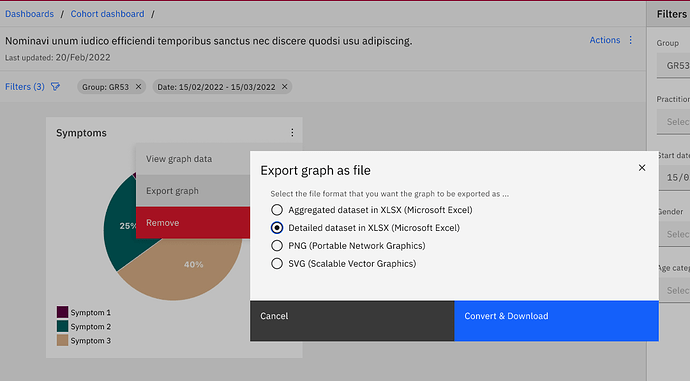Image resolution: width=690 pixels, height=381 pixels.
Task: Click Convert & Download button
Action: pos(556,321)
